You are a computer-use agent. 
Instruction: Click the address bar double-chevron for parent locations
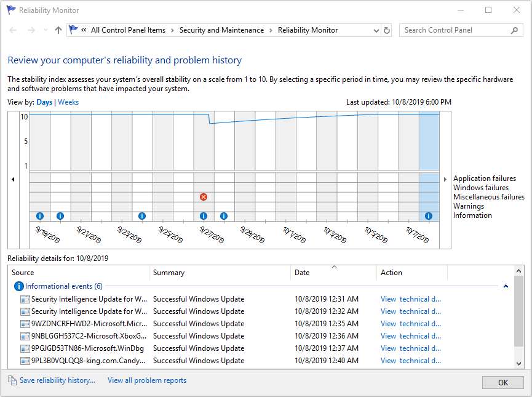click(84, 30)
